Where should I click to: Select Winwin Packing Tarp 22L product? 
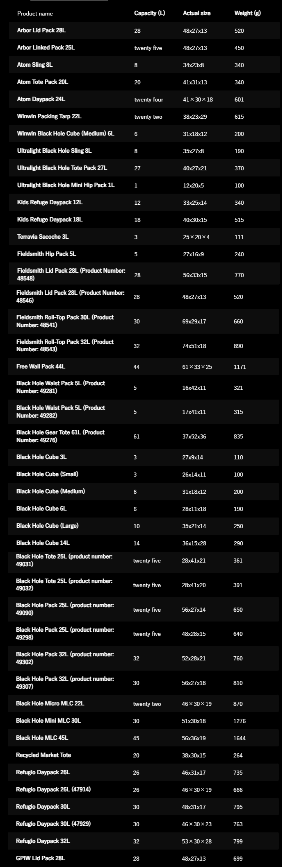(x=49, y=116)
